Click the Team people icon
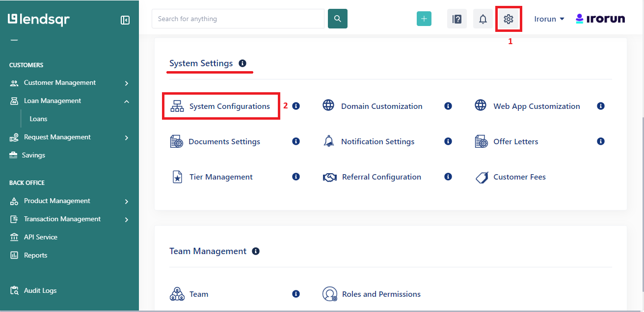 coord(177,293)
